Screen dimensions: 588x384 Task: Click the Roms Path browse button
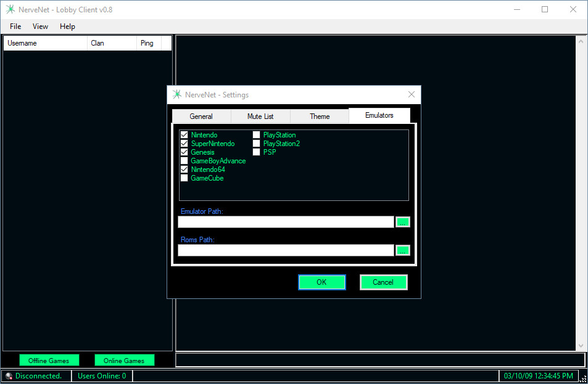coord(402,250)
